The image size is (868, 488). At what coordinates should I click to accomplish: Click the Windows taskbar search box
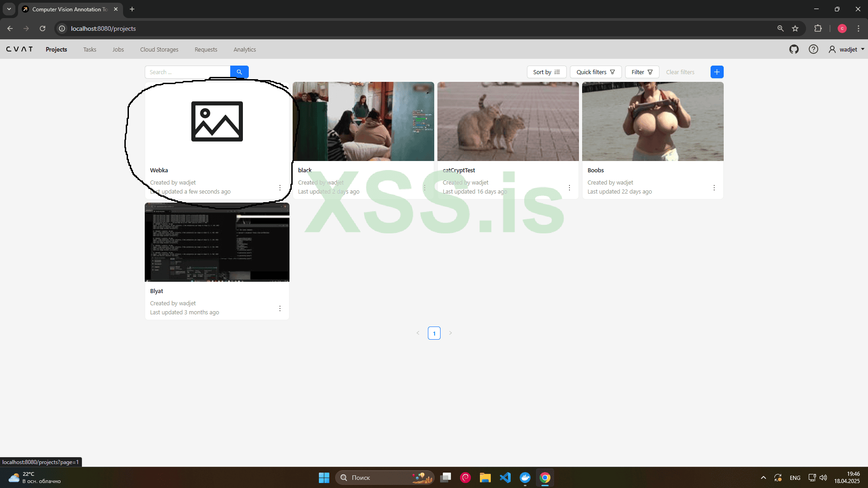(x=385, y=478)
